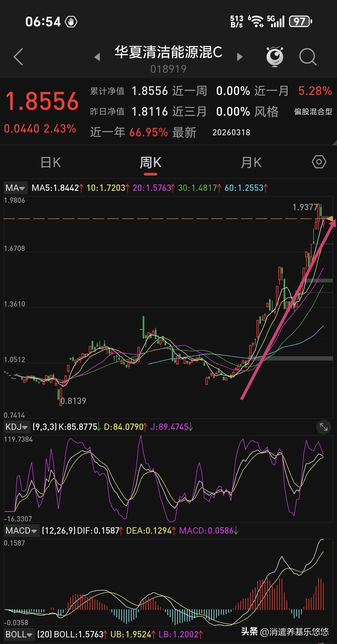Viewport: 337px width, 644px height.
Task: Tap the battery indicator showing 97
Action: click(300, 22)
